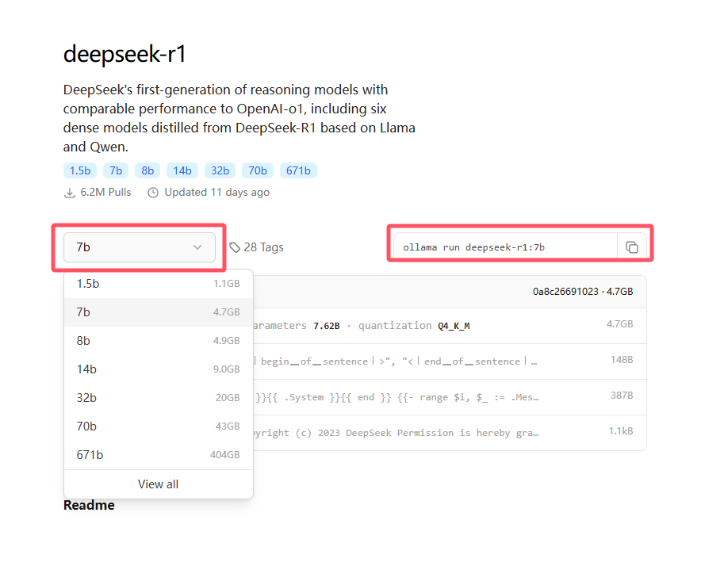
Task: Select 14b 9.0GB model option
Action: point(159,369)
